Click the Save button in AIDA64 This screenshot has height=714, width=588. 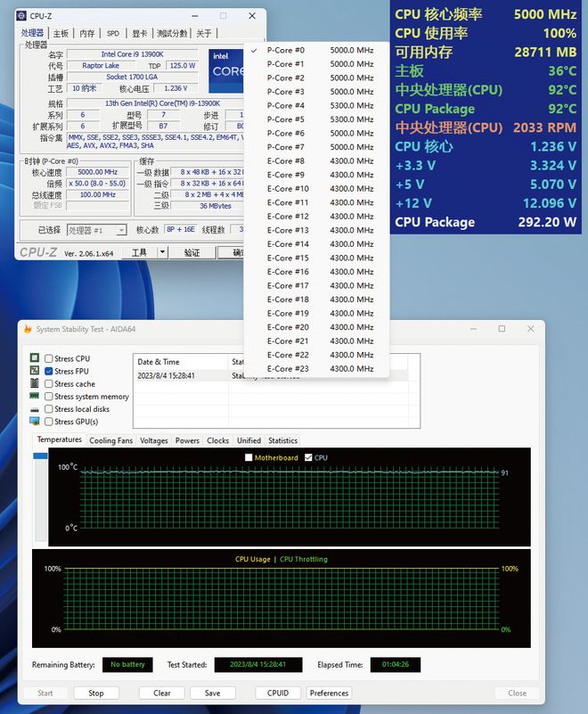tap(213, 693)
